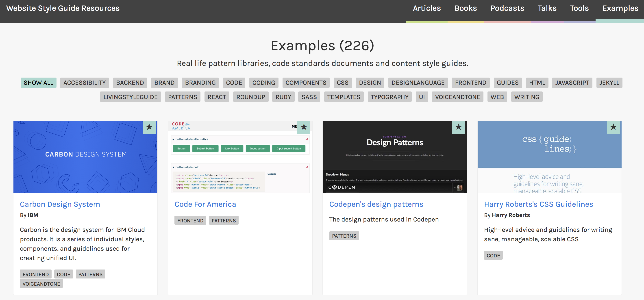644x300 pixels.
Task: Filter examples by REACT
Action: (x=217, y=97)
